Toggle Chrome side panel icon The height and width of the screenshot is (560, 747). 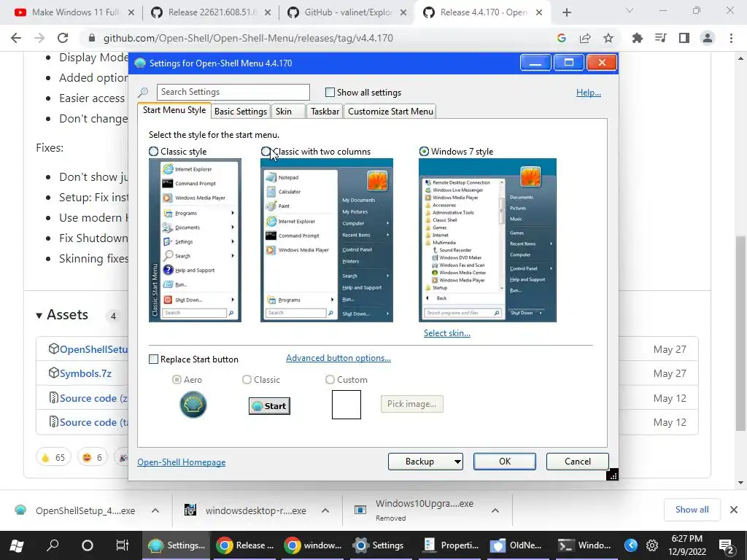click(684, 38)
